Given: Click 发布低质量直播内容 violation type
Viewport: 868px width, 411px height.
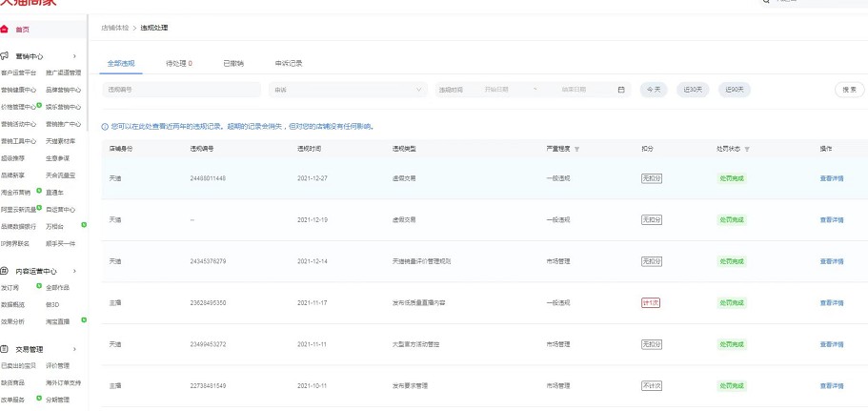Looking at the screenshot, I should tap(418, 303).
